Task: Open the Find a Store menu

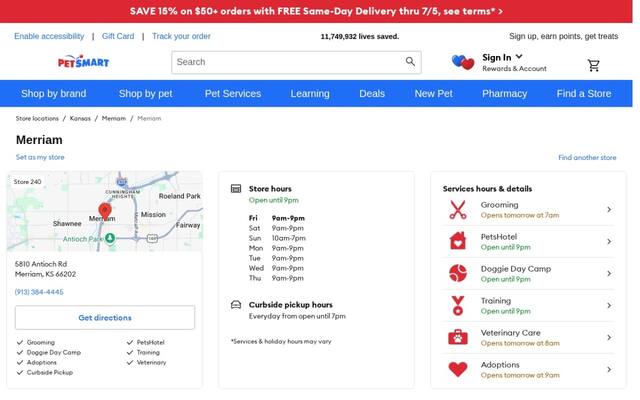Action: click(584, 93)
